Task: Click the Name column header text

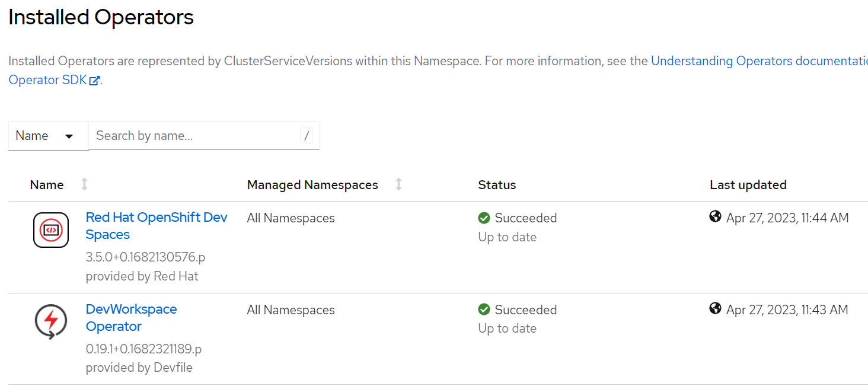Action: tap(47, 185)
